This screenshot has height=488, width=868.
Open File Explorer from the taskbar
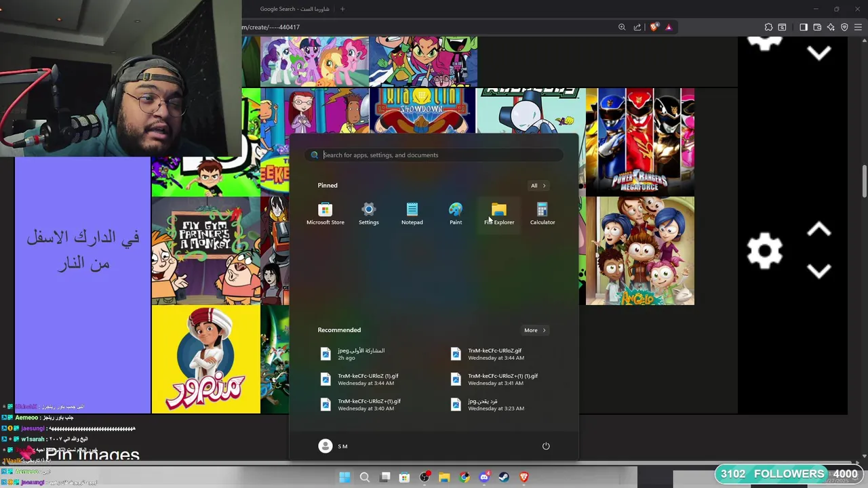click(444, 477)
